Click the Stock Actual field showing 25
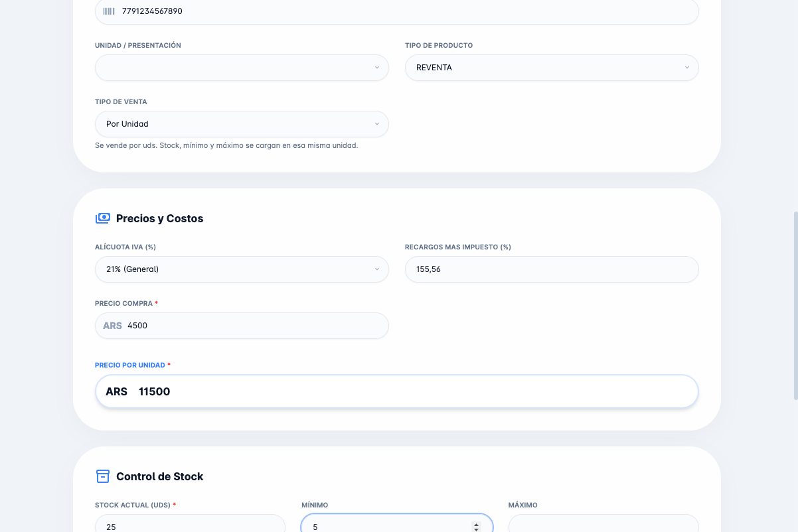798x532 pixels. [190, 523]
